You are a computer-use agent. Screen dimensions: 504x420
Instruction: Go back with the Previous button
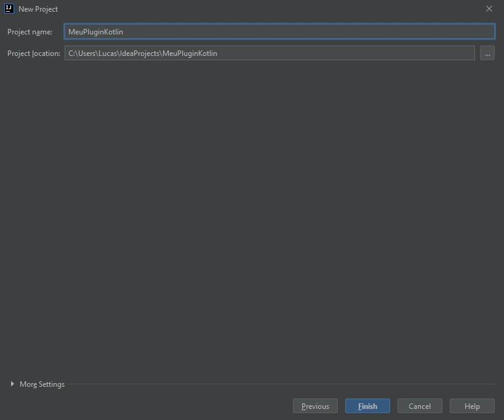pos(315,406)
